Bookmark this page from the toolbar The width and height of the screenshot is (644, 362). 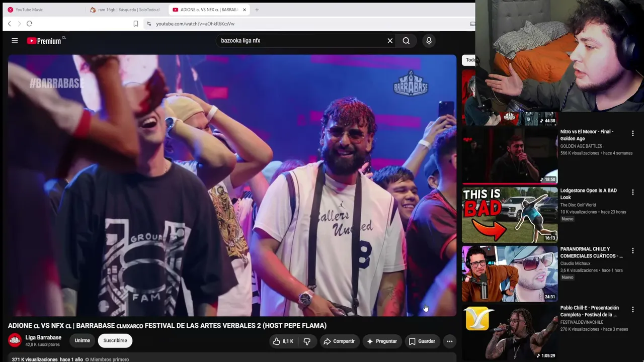136,24
